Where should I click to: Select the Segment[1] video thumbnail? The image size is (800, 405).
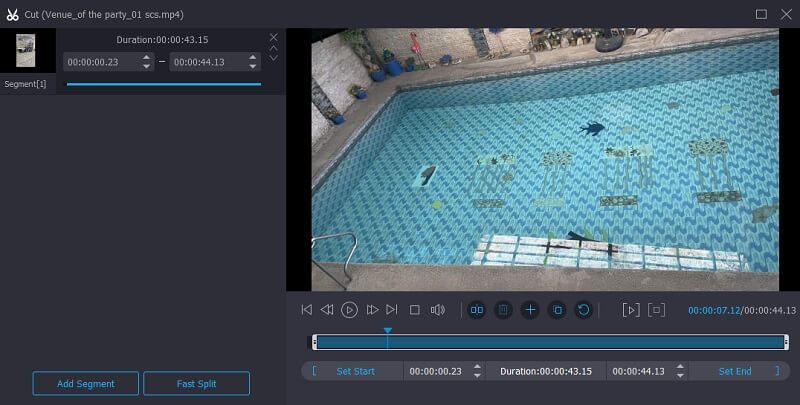pyautogui.click(x=26, y=50)
